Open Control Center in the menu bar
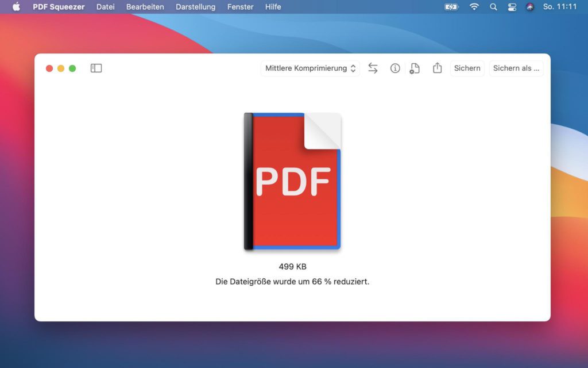 click(x=512, y=7)
